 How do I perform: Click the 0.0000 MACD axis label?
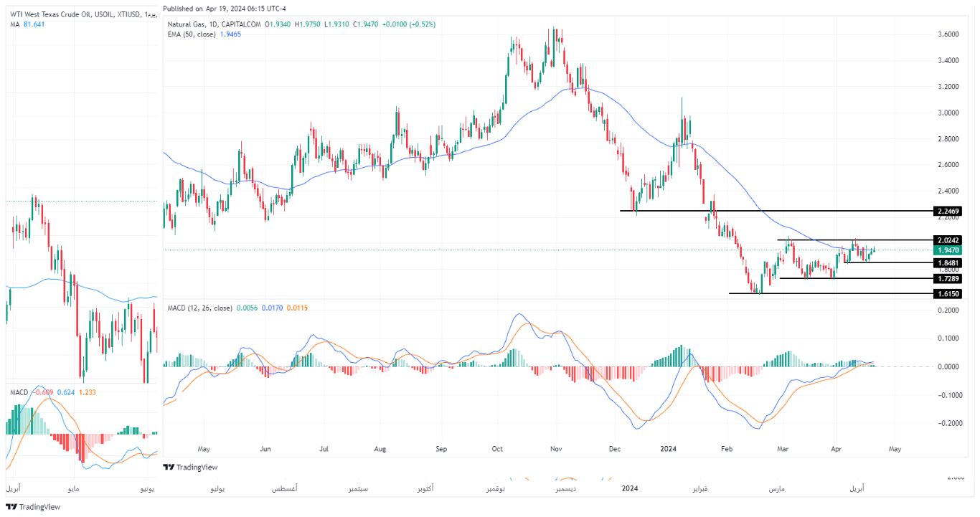(948, 366)
